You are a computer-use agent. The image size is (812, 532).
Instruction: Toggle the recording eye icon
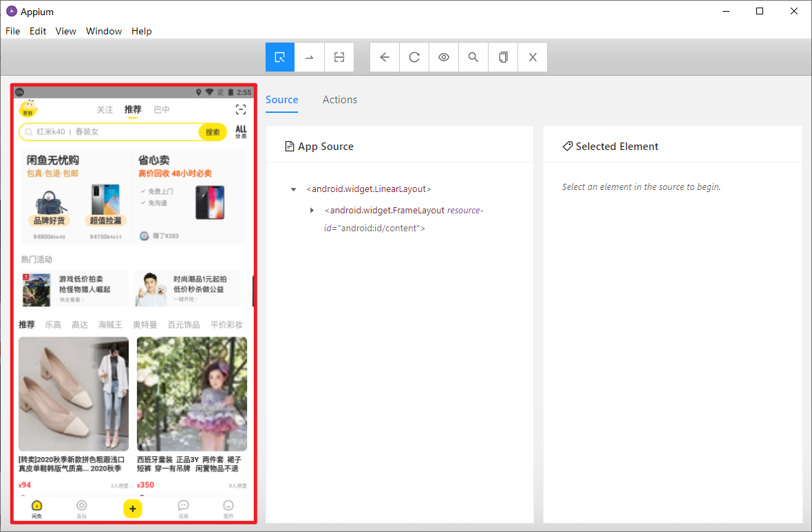click(x=444, y=57)
